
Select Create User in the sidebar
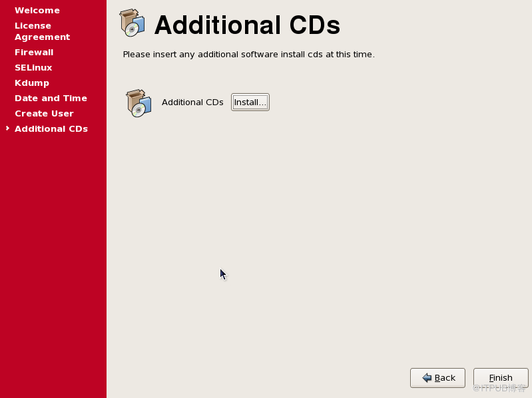click(x=44, y=114)
